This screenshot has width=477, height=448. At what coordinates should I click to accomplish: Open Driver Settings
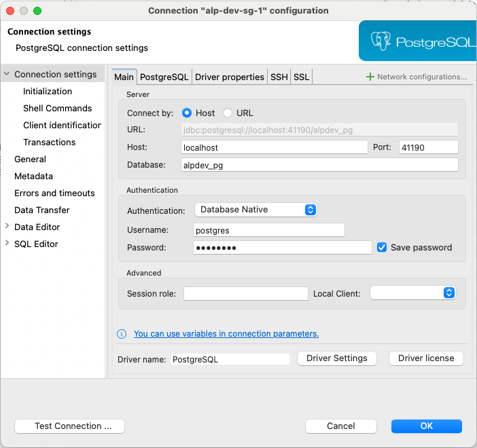click(x=336, y=358)
